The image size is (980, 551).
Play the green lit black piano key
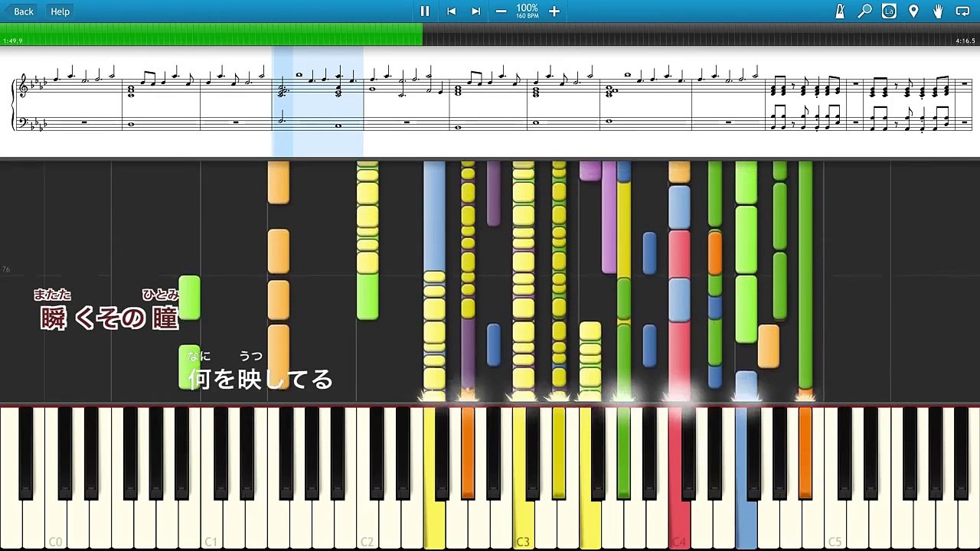point(624,452)
